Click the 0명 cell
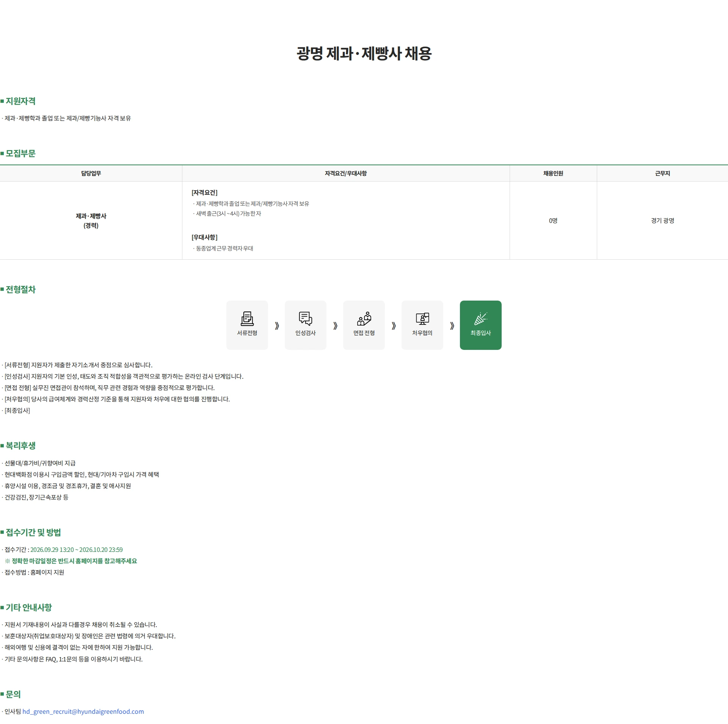The image size is (728, 724). click(553, 221)
